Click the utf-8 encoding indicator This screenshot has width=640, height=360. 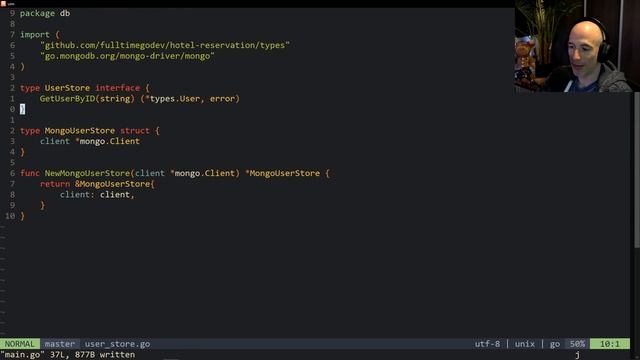click(x=487, y=344)
